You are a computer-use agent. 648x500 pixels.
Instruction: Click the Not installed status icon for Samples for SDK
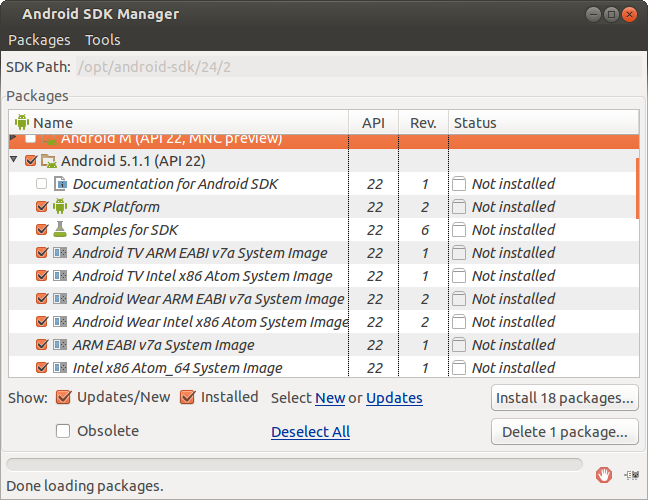tap(459, 229)
